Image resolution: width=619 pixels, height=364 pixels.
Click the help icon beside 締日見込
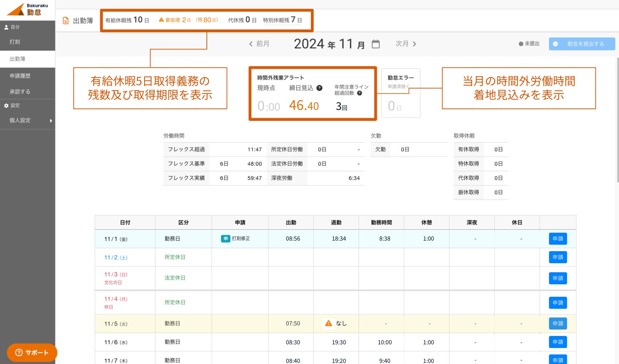tap(319, 88)
